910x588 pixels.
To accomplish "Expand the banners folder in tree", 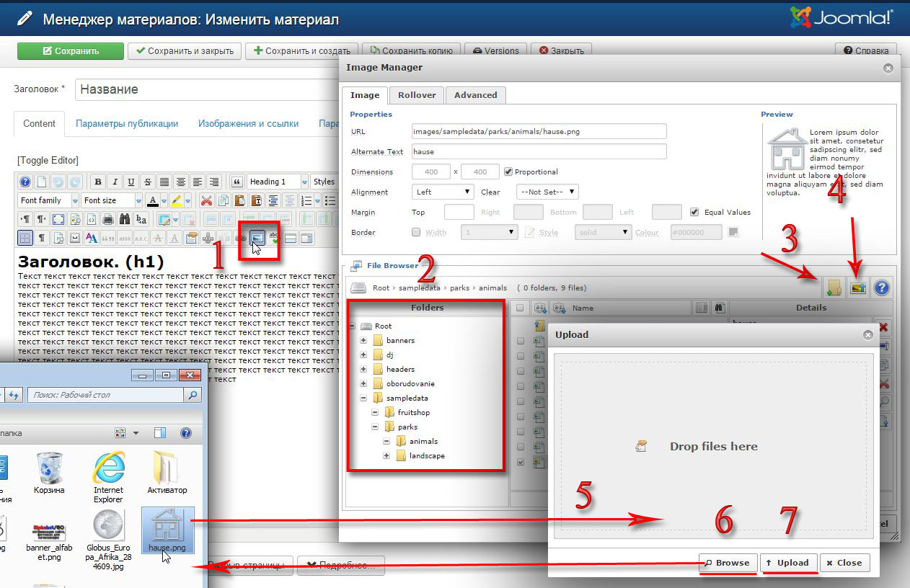I will (363, 340).
